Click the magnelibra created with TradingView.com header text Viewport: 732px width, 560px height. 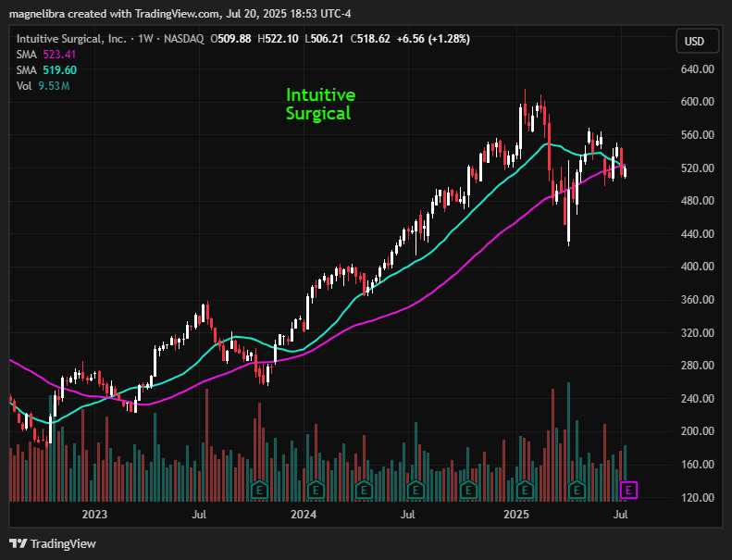180,14
